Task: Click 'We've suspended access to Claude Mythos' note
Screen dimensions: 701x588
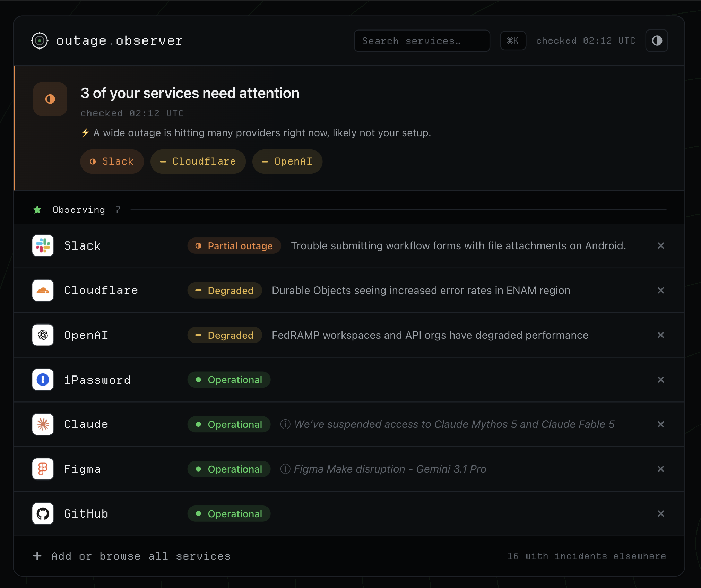Action: pos(455,424)
